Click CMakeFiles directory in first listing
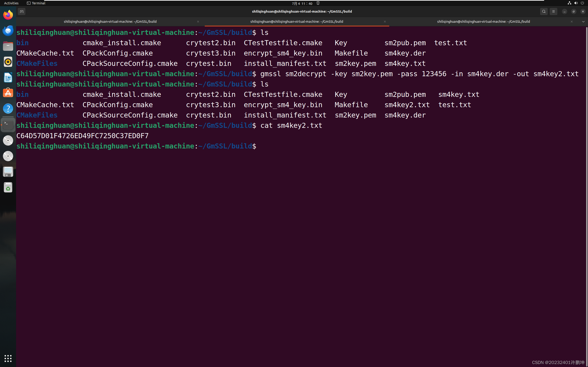The width and height of the screenshot is (588, 367). [37, 64]
